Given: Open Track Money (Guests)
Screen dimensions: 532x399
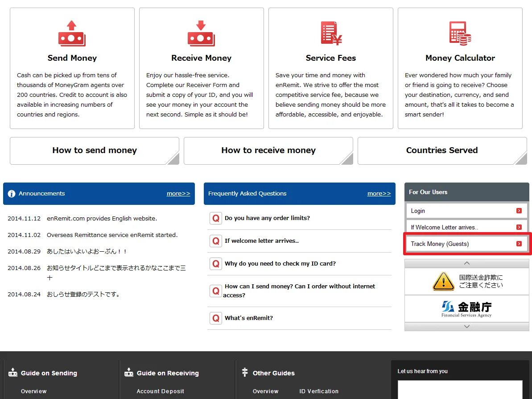Looking at the screenshot, I should click(466, 244).
